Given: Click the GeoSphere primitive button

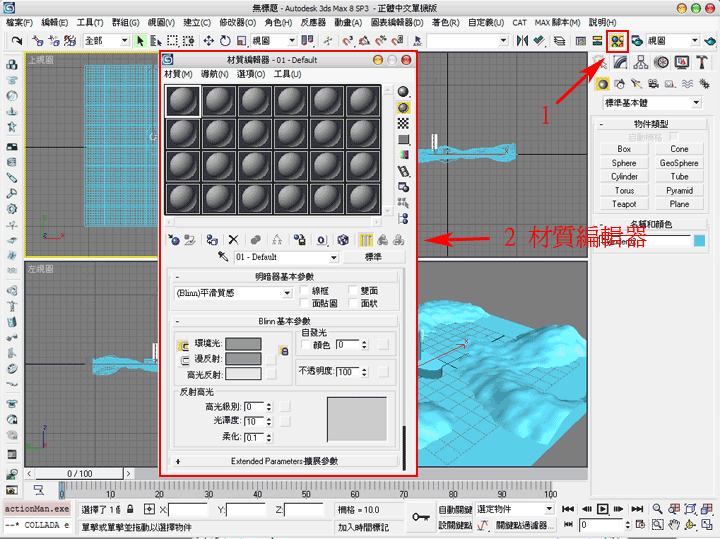Looking at the screenshot, I should click(x=679, y=163).
